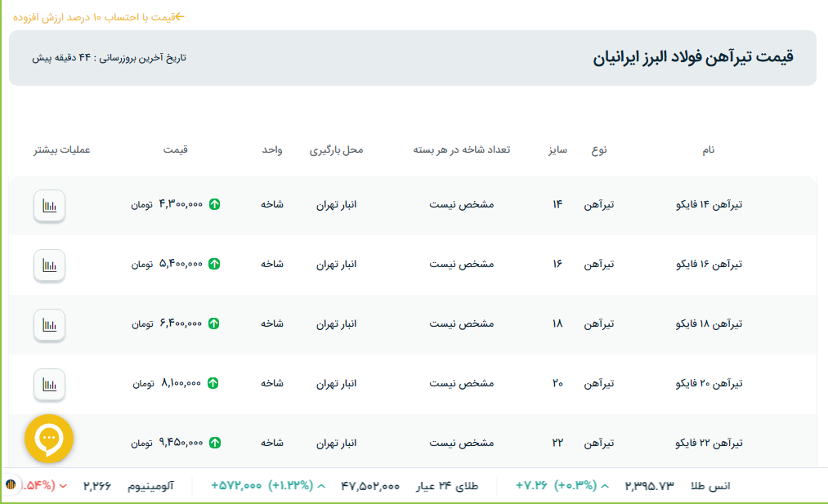The height and width of the screenshot is (504, 828).
Task: Click green up arrow beside 6,400,000 price
Action: click(214, 323)
